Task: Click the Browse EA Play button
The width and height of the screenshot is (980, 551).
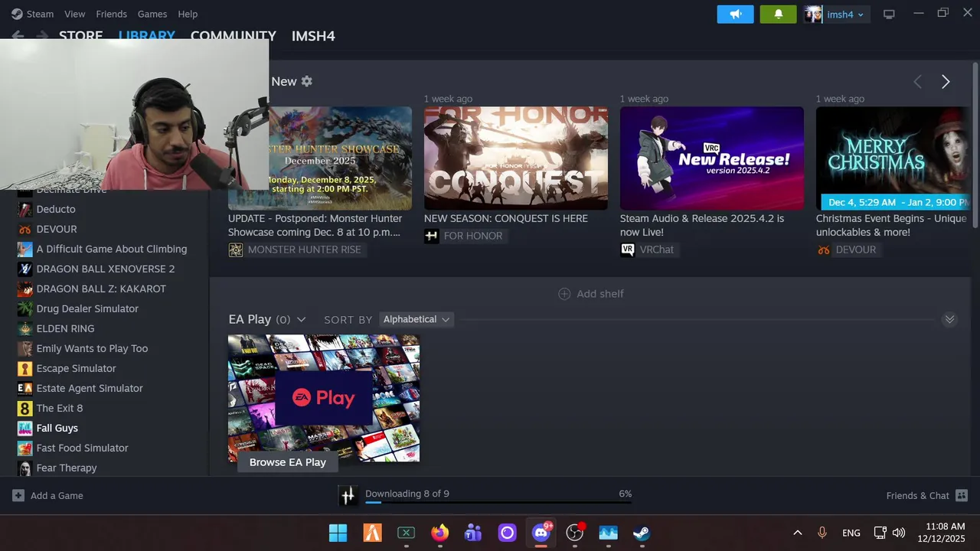Action: click(x=288, y=462)
